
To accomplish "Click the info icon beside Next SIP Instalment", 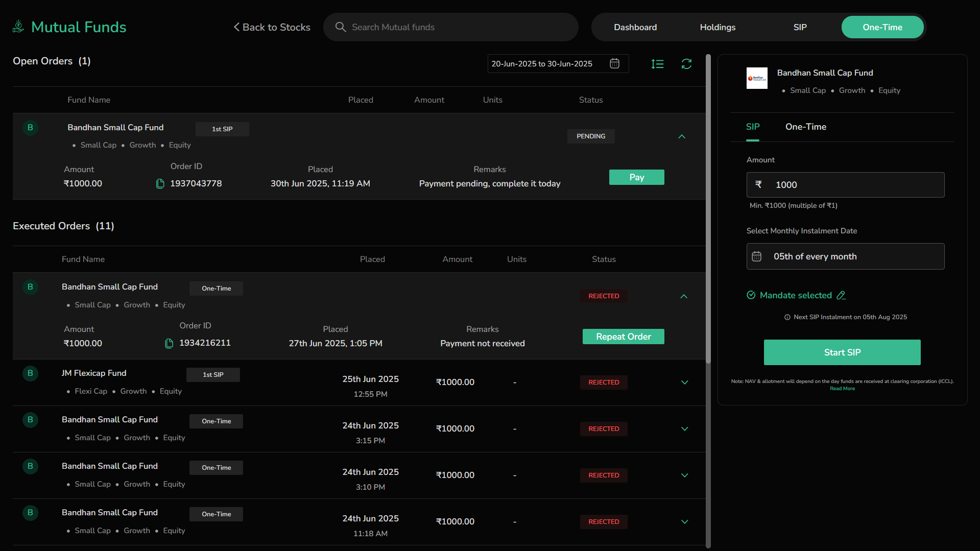I will tap(787, 317).
